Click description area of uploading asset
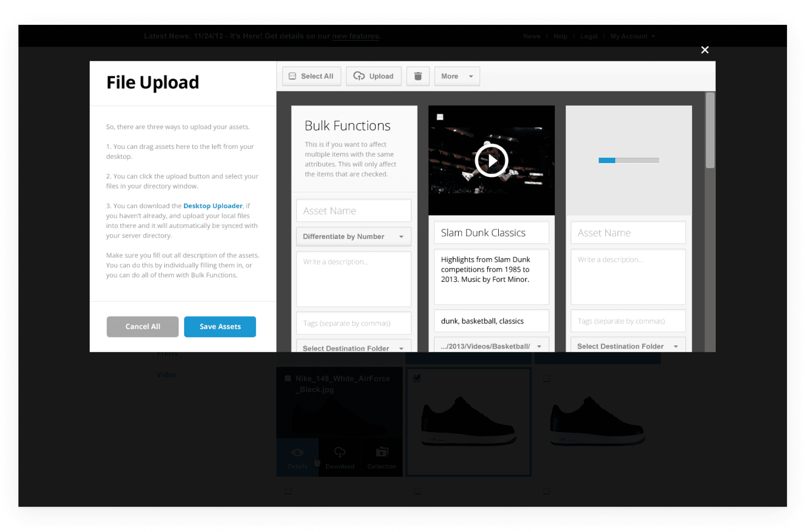 [x=628, y=277]
